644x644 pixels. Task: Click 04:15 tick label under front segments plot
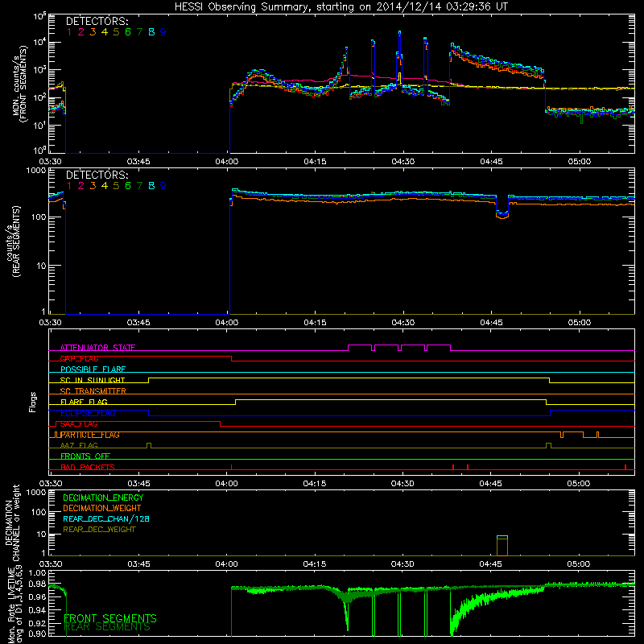pos(315,162)
